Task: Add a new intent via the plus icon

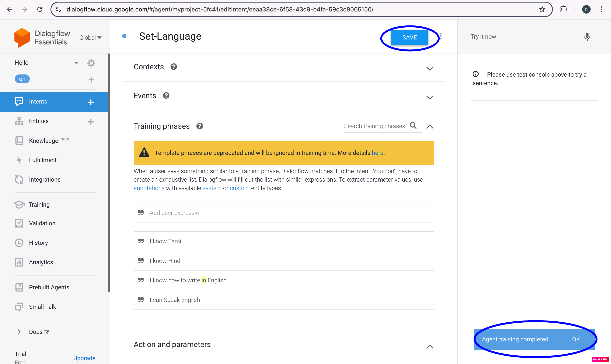Action: (91, 102)
